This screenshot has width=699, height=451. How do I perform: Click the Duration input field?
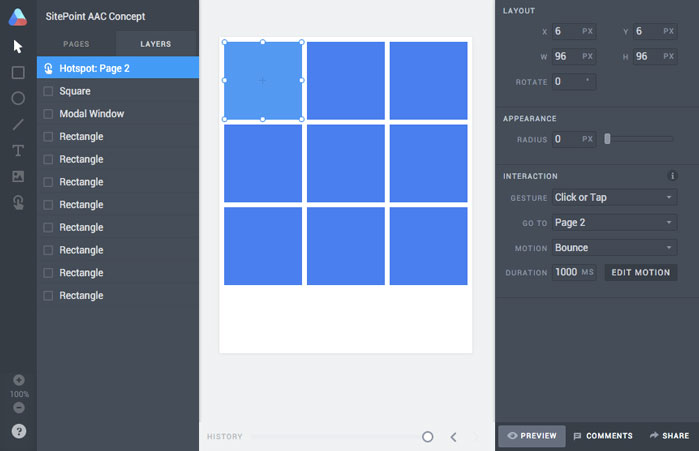574,272
